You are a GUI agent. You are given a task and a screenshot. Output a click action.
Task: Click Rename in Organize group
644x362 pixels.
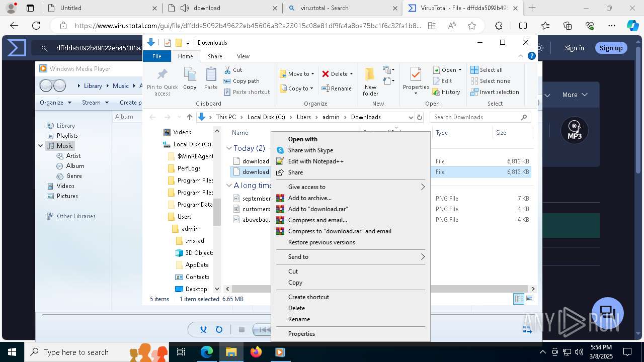click(x=337, y=88)
